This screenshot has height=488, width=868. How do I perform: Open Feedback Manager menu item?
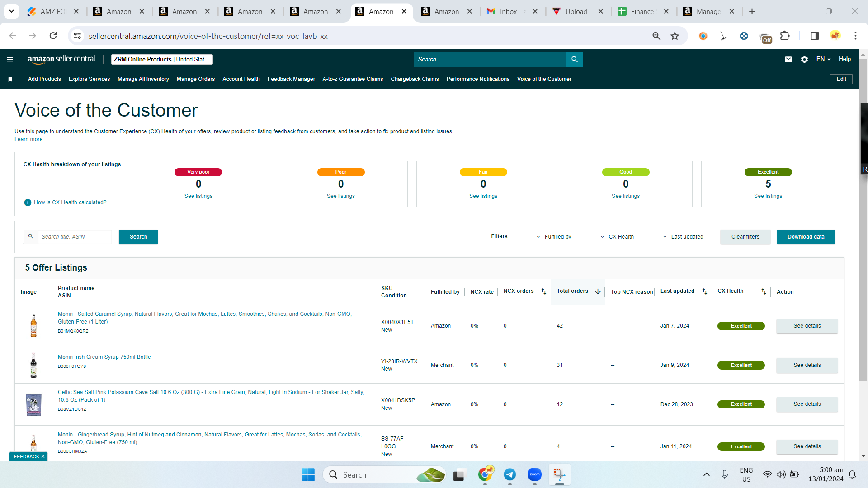291,79
